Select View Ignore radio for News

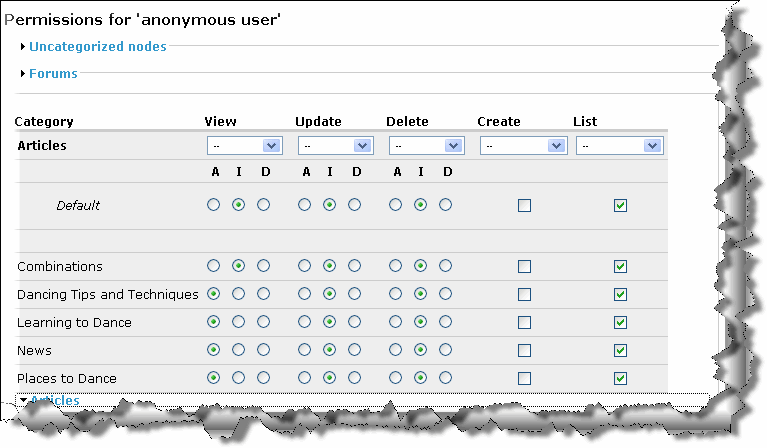point(238,350)
